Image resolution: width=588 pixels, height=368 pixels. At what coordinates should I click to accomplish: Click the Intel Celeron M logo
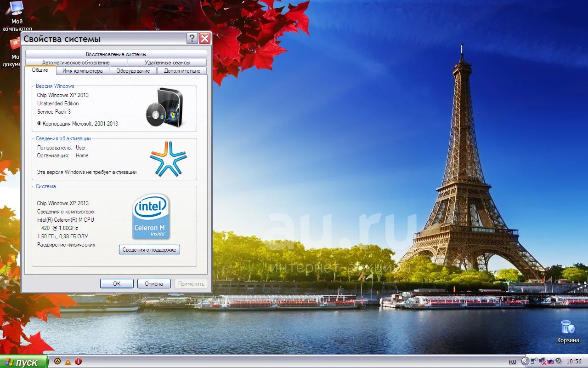tap(151, 216)
